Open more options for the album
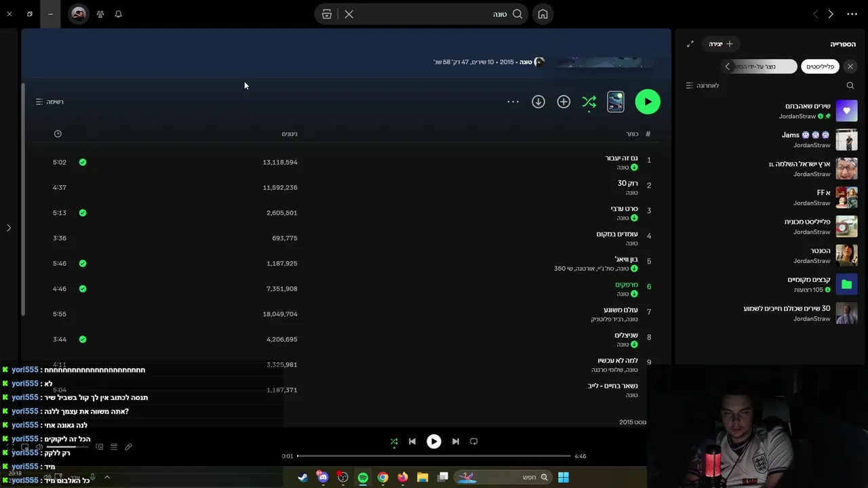 click(x=513, y=102)
